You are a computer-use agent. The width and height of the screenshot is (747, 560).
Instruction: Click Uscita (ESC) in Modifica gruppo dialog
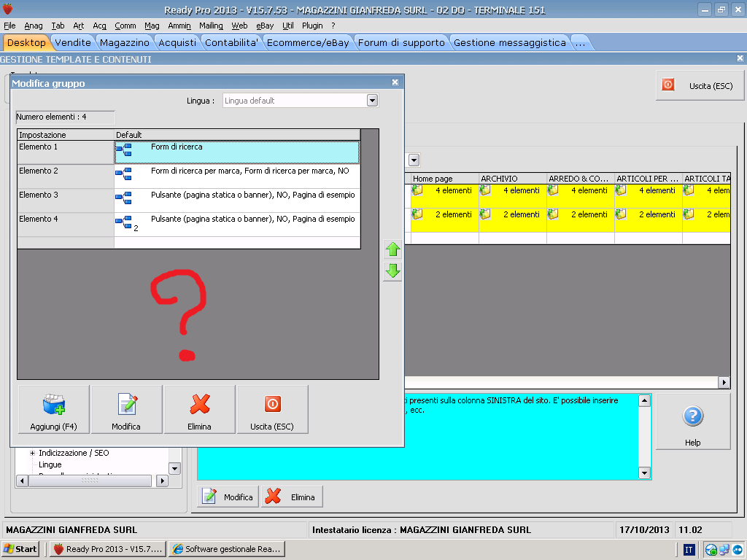click(x=273, y=410)
